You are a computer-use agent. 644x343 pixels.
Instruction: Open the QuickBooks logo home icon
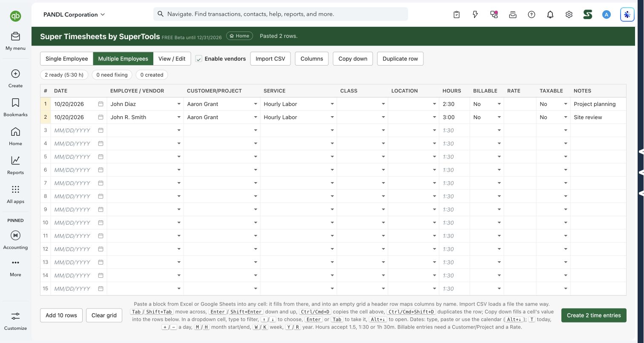(x=16, y=16)
